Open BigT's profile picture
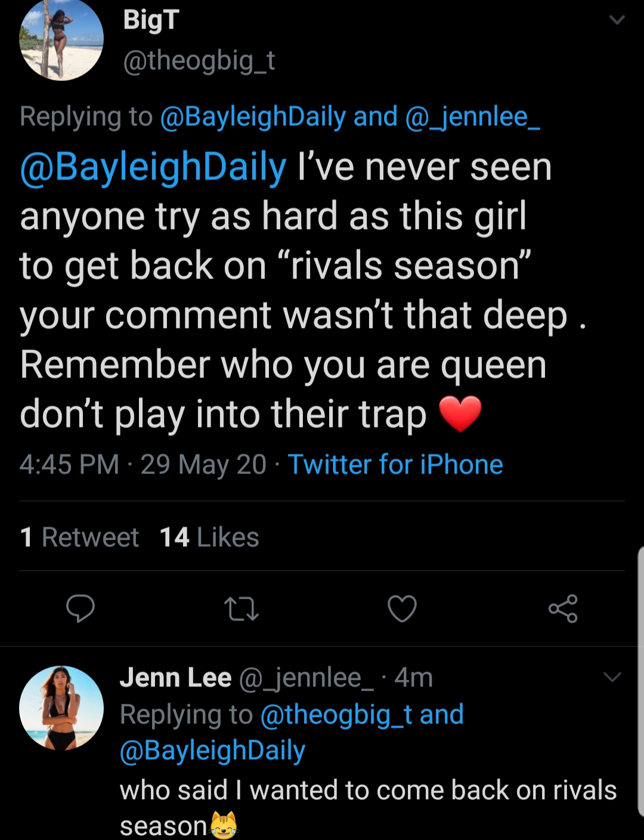644x840 pixels. 61,39
